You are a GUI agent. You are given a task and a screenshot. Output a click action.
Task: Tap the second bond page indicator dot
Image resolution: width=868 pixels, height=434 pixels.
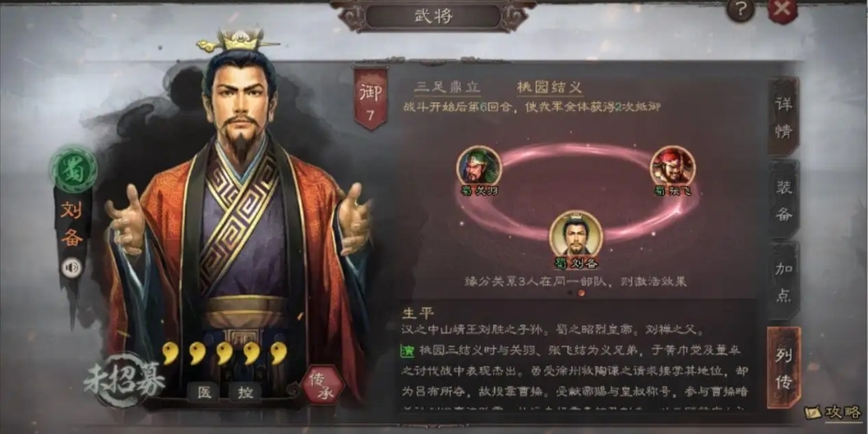pyautogui.click(x=581, y=293)
